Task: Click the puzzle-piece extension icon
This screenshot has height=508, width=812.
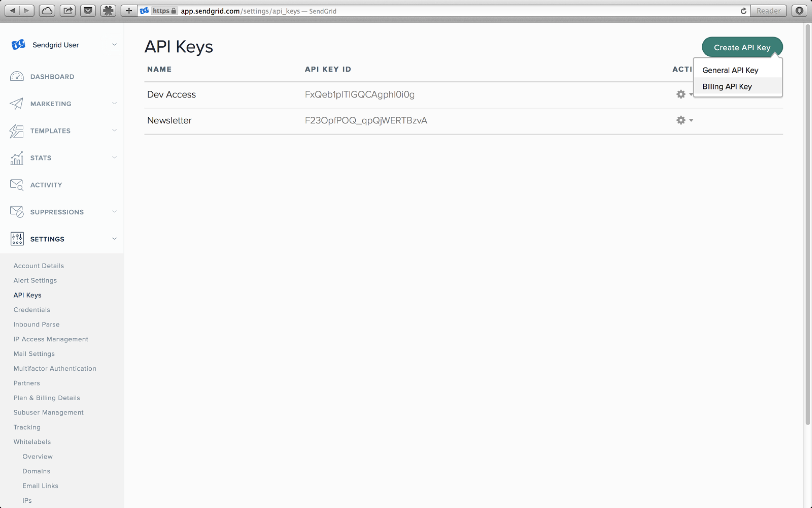Action: (x=108, y=11)
